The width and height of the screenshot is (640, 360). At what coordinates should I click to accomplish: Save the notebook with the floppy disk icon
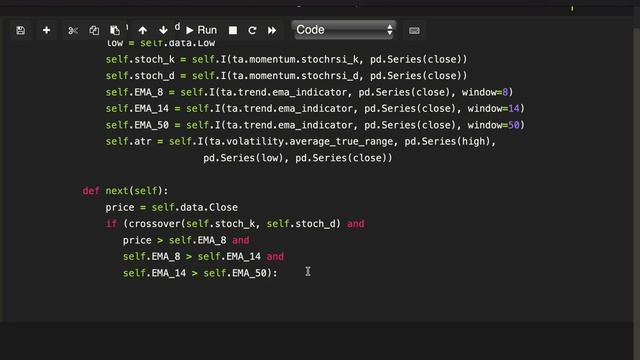(x=20, y=30)
